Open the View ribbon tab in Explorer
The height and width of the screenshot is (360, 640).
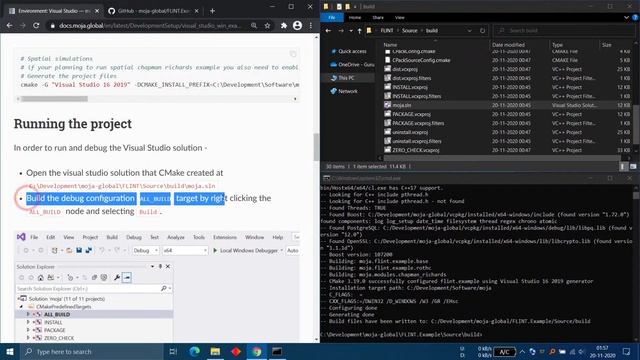click(x=400, y=18)
